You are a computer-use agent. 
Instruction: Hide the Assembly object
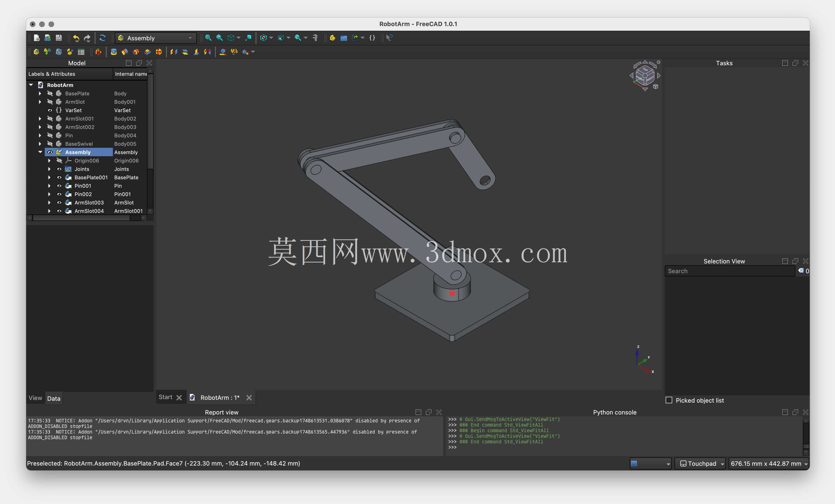click(50, 152)
